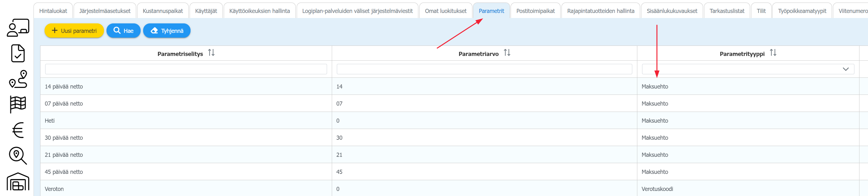
Task: Click the Uusi parametri button
Action: tap(74, 31)
